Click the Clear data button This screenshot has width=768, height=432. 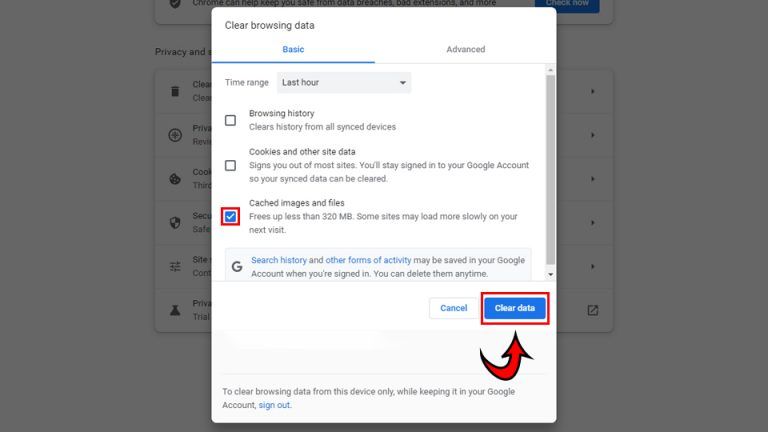tap(515, 308)
